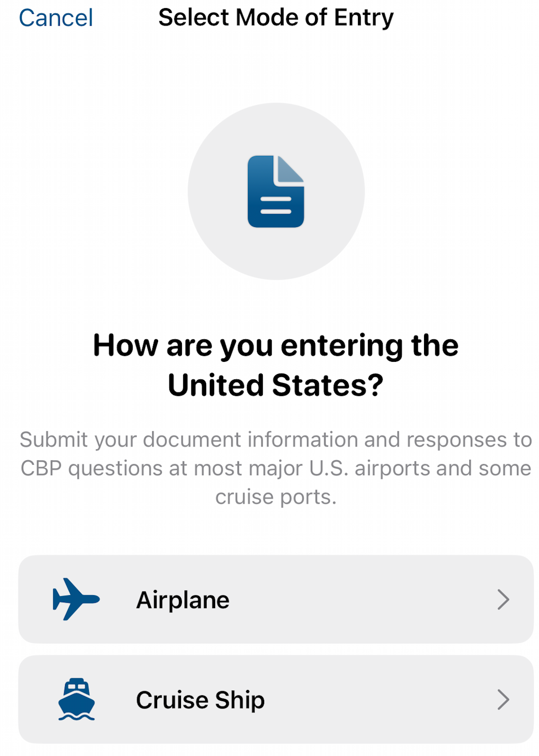Click the ship's cabin windows in the icon
The image size is (539, 756).
coord(75,687)
